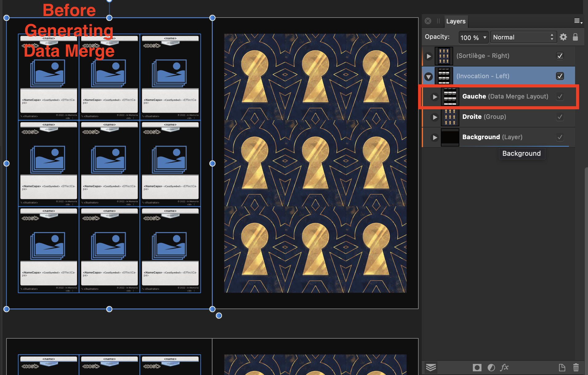The height and width of the screenshot is (375, 588).
Task: Hide the Sortilège - Right layer
Action: point(560,56)
